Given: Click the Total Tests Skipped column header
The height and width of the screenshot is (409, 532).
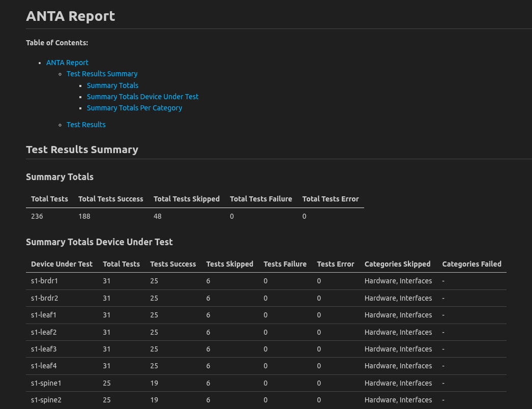Looking at the screenshot, I should (x=186, y=199).
